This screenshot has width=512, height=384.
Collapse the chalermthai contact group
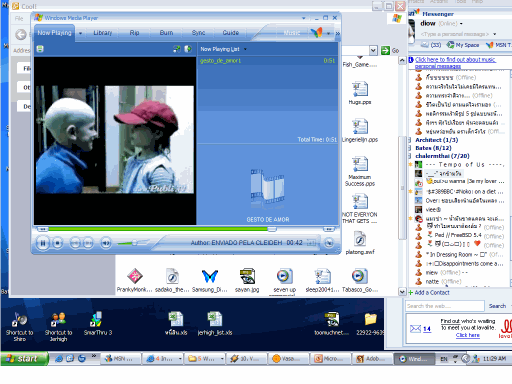point(410,156)
